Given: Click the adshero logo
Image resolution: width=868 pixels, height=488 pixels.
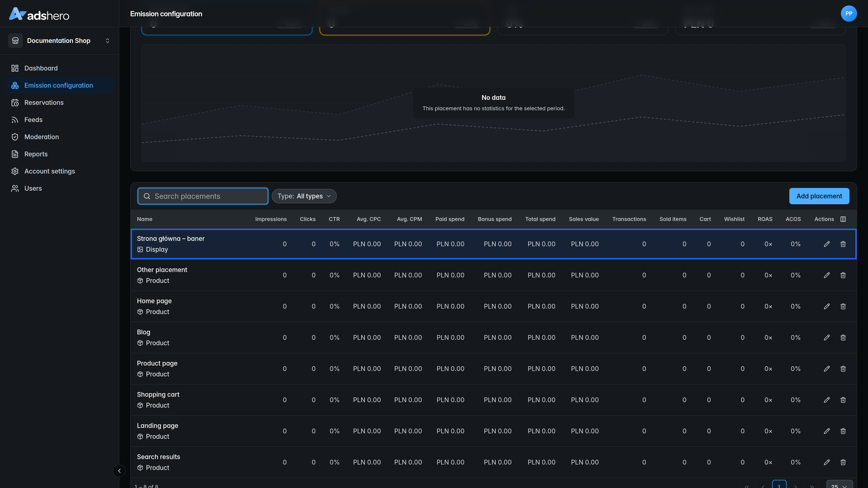Looking at the screenshot, I should click(39, 14).
